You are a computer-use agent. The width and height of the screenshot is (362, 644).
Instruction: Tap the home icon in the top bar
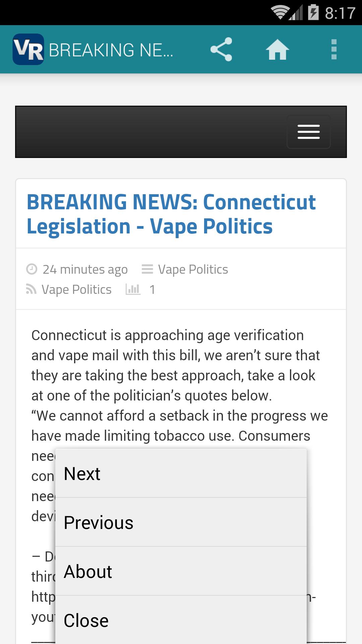[278, 49]
